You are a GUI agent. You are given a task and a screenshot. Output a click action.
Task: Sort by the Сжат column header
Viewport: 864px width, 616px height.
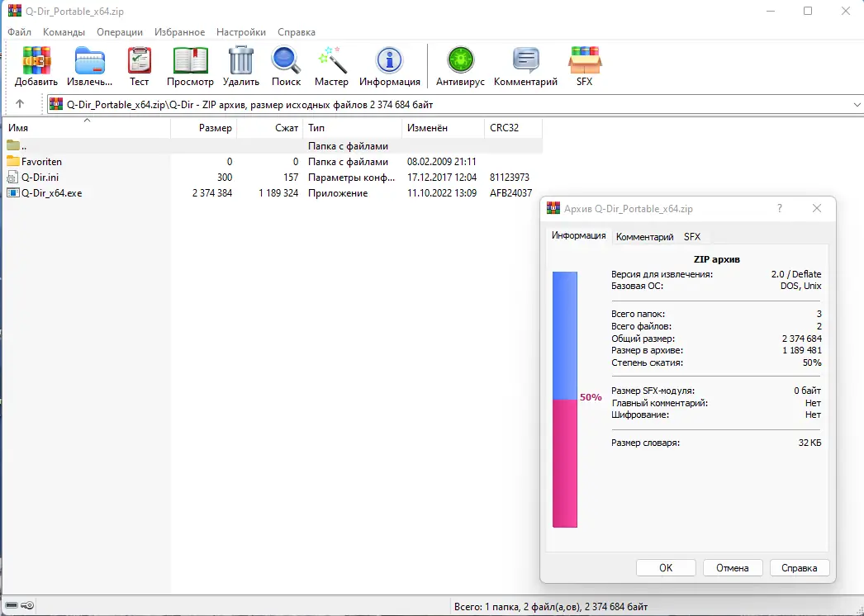pyautogui.click(x=270, y=128)
